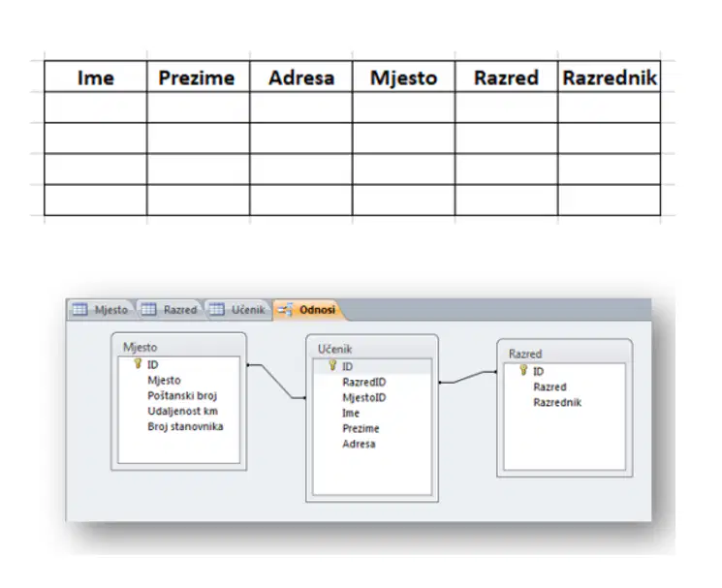
Task: Switch to the Mjesto table tab
Action: click(101, 310)
